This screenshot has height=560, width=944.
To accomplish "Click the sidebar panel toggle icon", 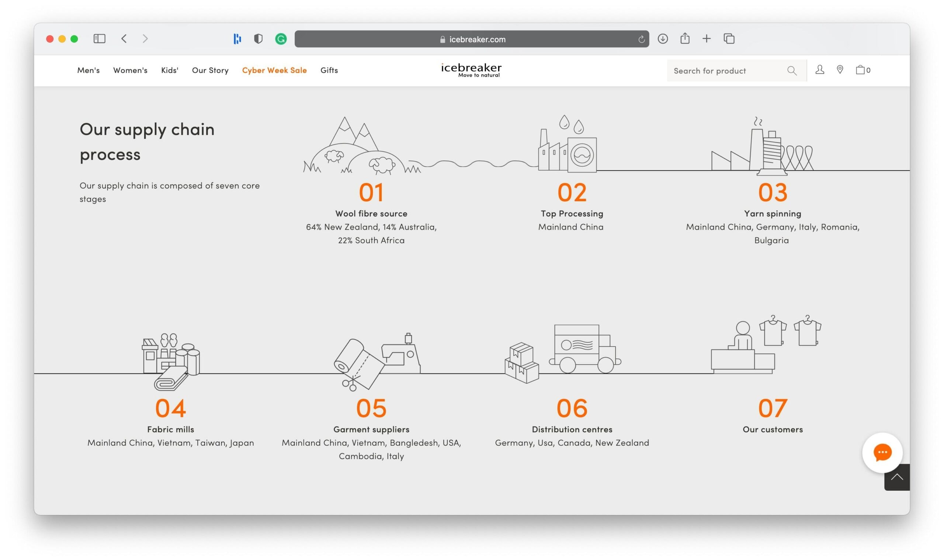I will pyautogui.click(x=99, y=39).
